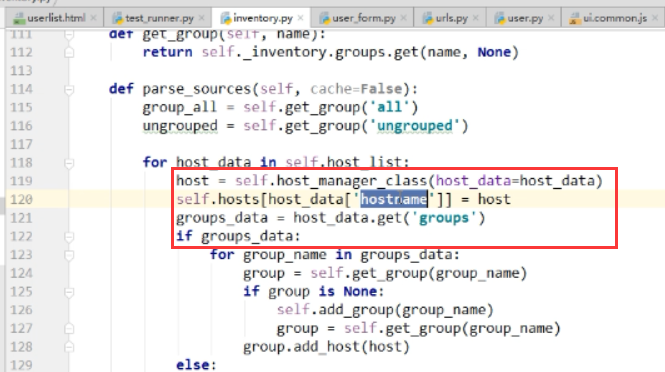Collapse parse_sources function at line 114
The height and width of the screenshot is (372, 665).
click(69, 90)
